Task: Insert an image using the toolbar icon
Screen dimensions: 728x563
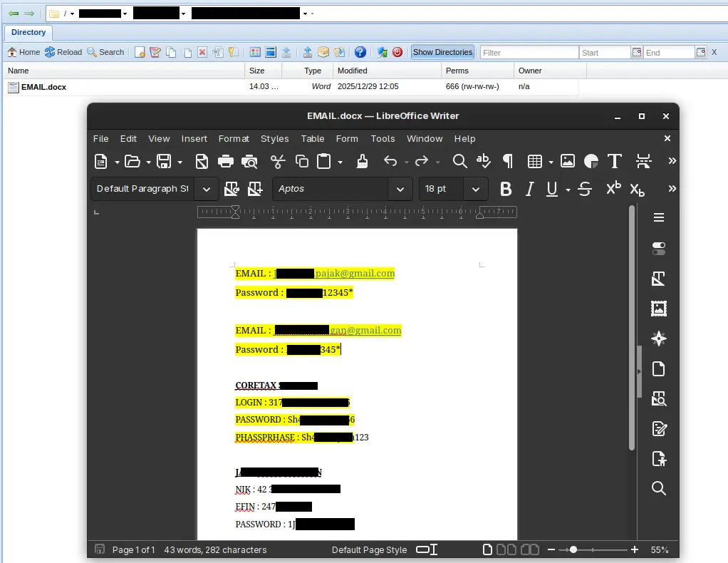Action: (567, 161)
